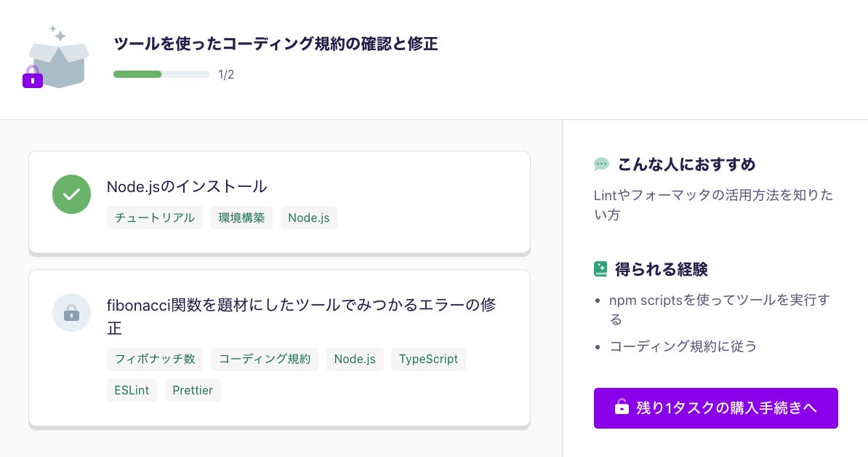Image resolution: width=868 pixels, height=457 pixels.
Task: Open the Node.jsのインストール task
Action: click(x=187, y=186)
